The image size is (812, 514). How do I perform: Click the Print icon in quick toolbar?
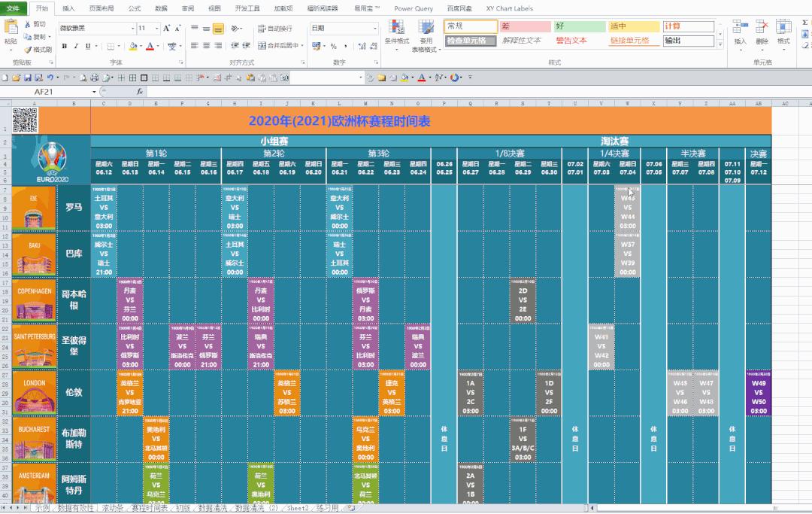(94, 78)
